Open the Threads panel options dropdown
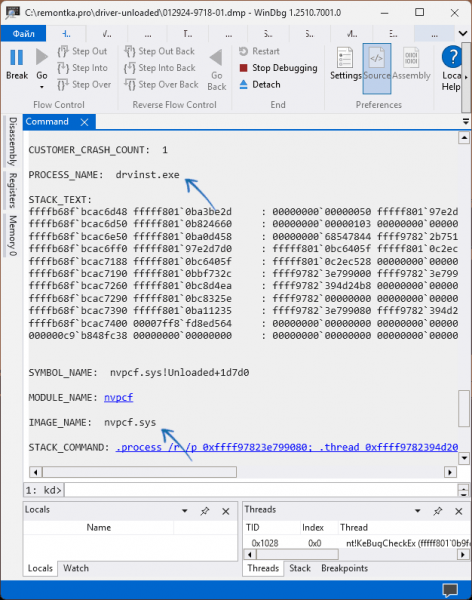 click(x=418, y=511)
